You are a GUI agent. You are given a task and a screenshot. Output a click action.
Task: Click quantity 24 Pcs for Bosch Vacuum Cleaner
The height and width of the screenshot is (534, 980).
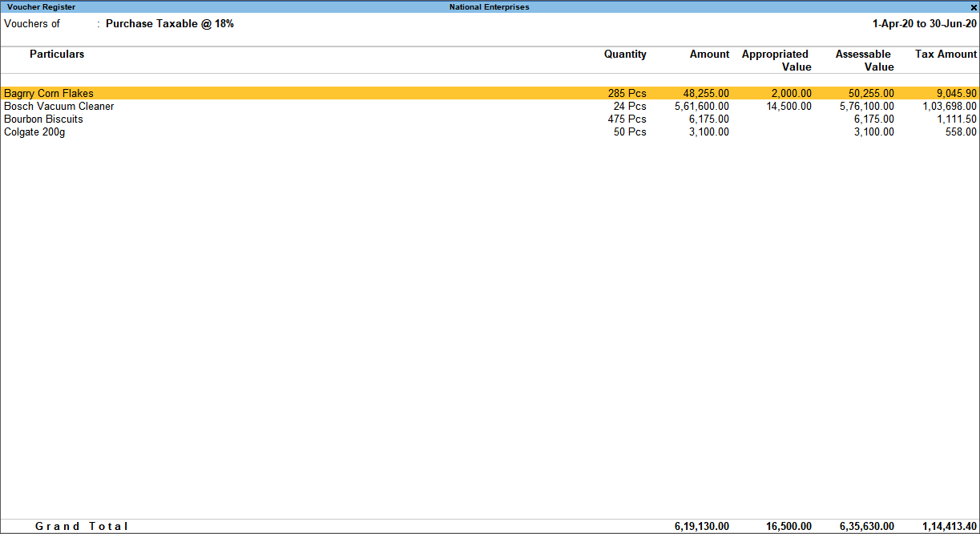pyautogui.click(x=630, y=106)
